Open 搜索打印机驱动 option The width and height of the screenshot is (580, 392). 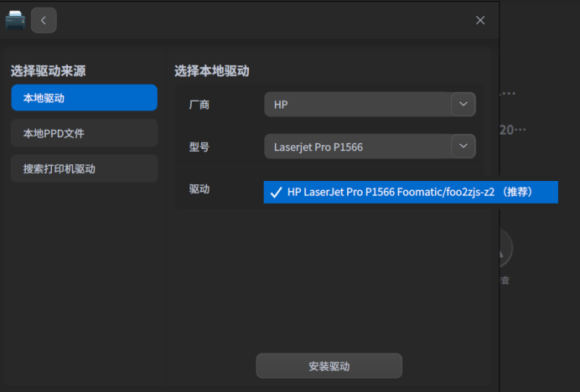[x=84, y=168]
